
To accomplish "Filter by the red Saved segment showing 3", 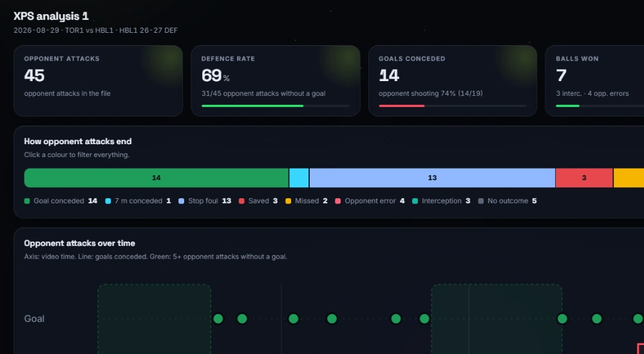I will click(584, 178).
